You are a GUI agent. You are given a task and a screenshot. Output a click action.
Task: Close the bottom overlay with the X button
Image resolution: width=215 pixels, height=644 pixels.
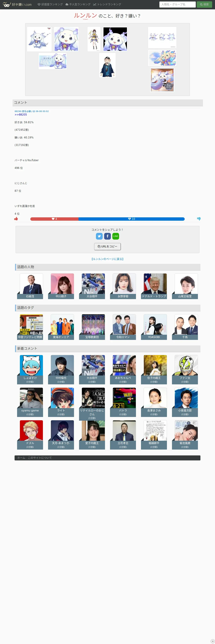pyautogui.click(x=212, y=641)
